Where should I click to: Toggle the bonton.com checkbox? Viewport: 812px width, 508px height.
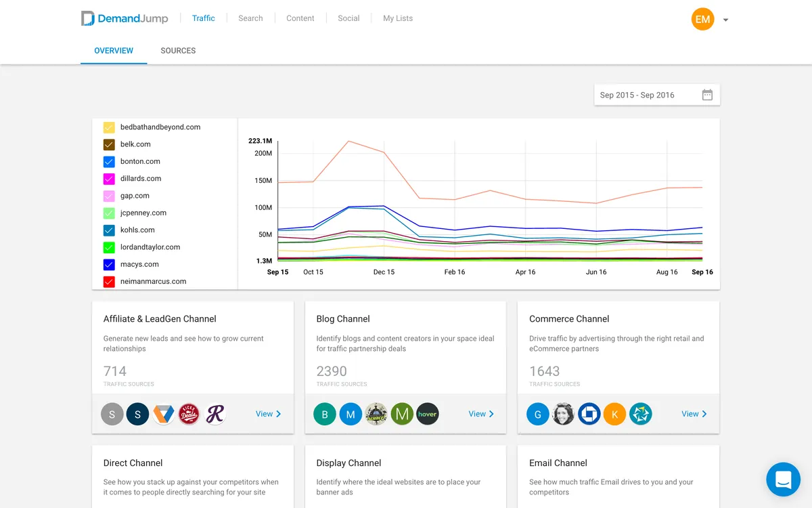point(109,161)
